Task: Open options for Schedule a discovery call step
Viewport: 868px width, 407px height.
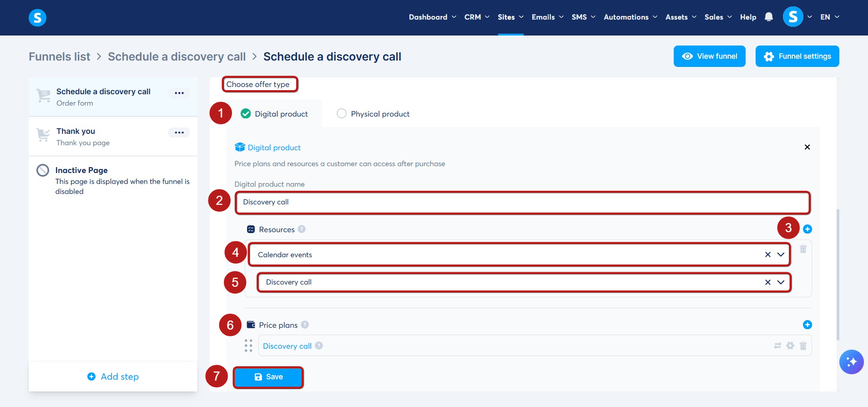Action: pos(179,93)
